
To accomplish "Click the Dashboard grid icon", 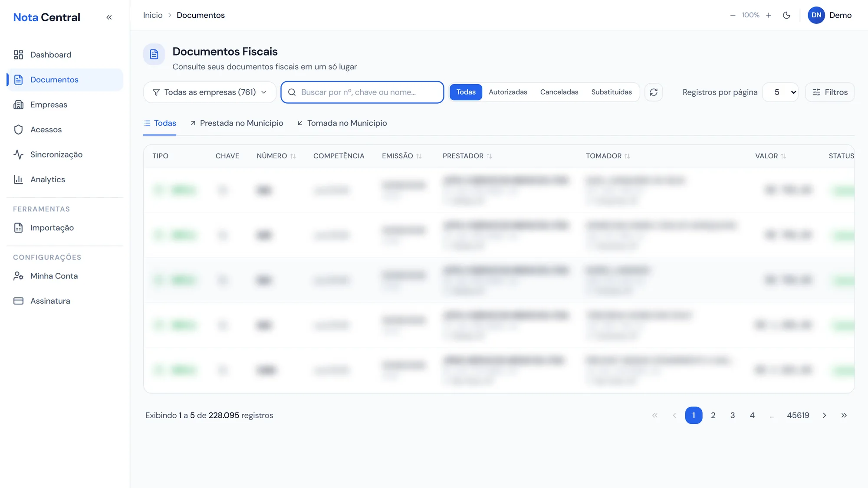I will coord(18,55).
